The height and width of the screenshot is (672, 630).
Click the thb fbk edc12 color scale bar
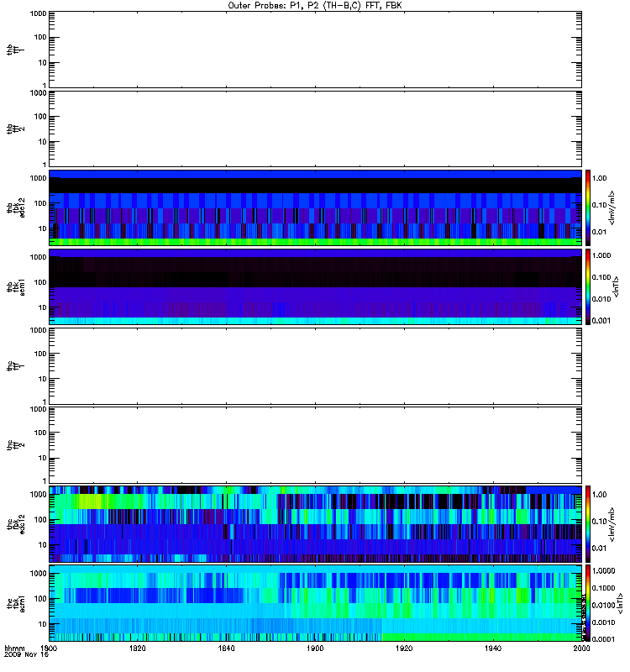588,207
